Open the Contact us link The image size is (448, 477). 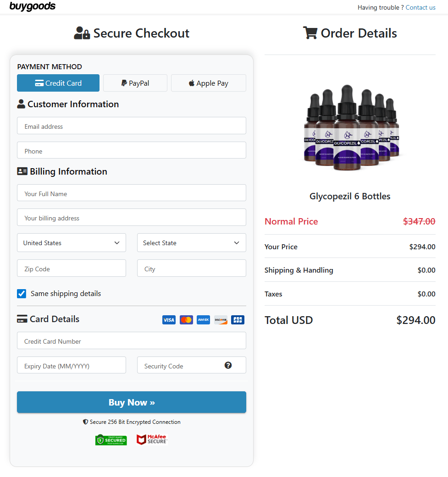click(x=420, y=7)
